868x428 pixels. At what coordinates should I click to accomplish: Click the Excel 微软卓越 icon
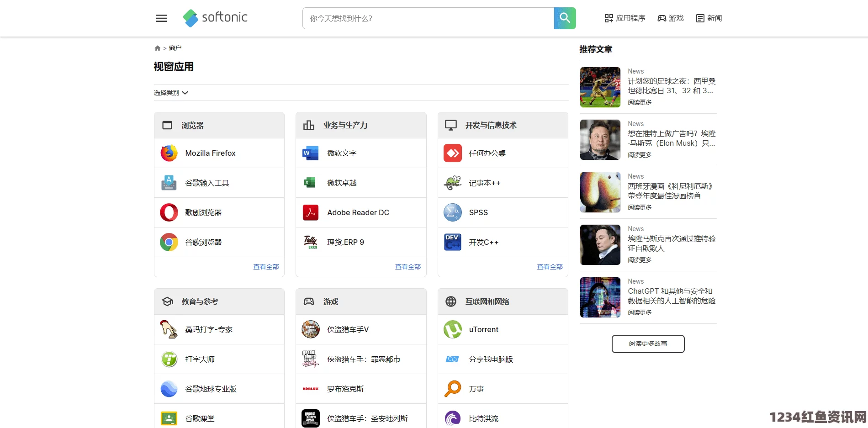click(310, 183)
